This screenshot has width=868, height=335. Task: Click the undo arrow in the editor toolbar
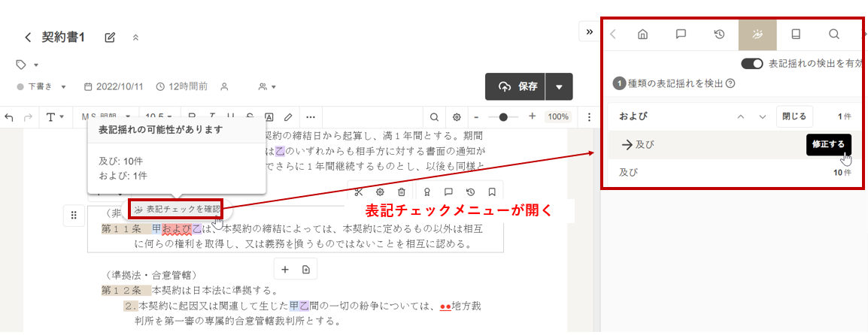pyautogui.click(x=9, y=117)
